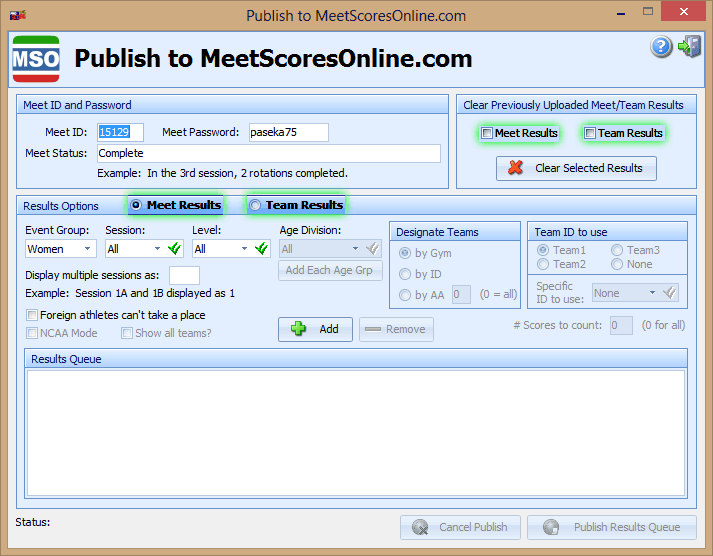Check the Meet Results clear checkbox
Image resolution: width=713 pixels, height=556 pixels.
487,133
